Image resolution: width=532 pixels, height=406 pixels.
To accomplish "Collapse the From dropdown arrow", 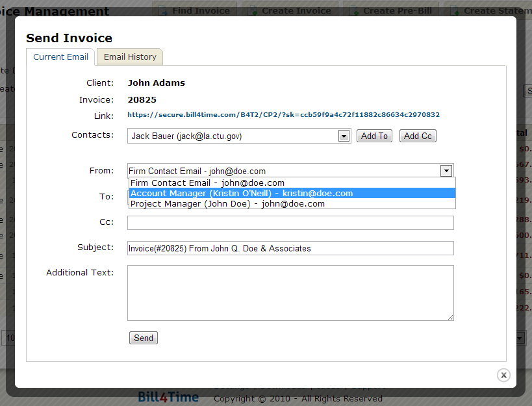I will 446,171.
